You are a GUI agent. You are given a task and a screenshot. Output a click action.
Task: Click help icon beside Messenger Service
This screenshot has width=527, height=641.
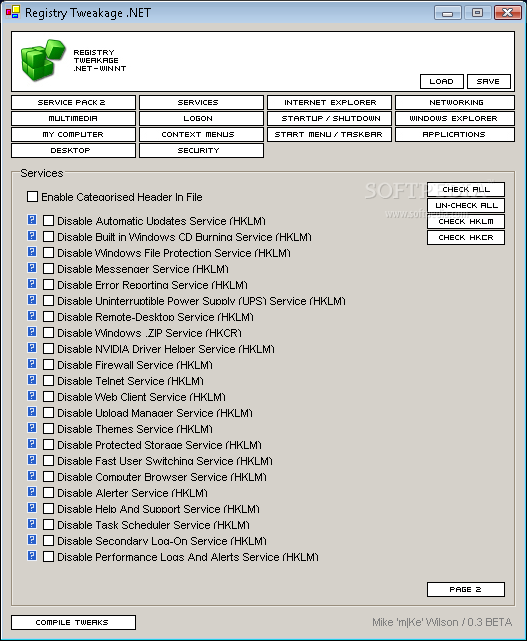point(32,268)
